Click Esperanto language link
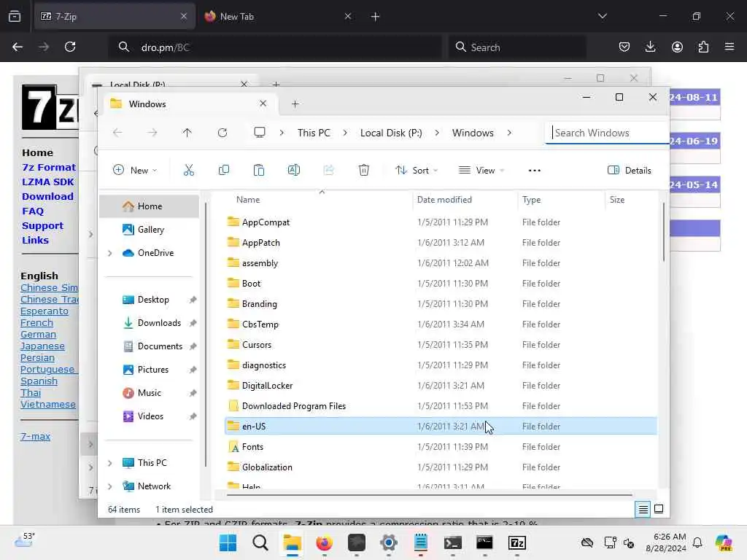Viewport: 747px width, 560px height. tap(44, 311)
